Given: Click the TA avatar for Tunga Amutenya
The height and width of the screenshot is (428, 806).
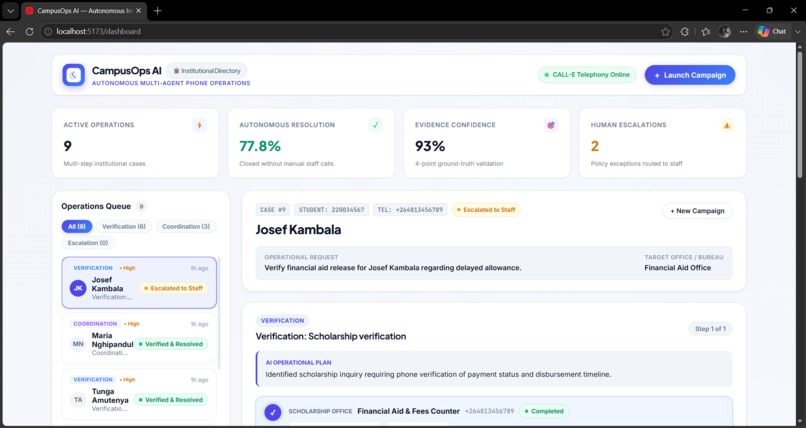Looking at the screenshot, I should pos(78,399).
